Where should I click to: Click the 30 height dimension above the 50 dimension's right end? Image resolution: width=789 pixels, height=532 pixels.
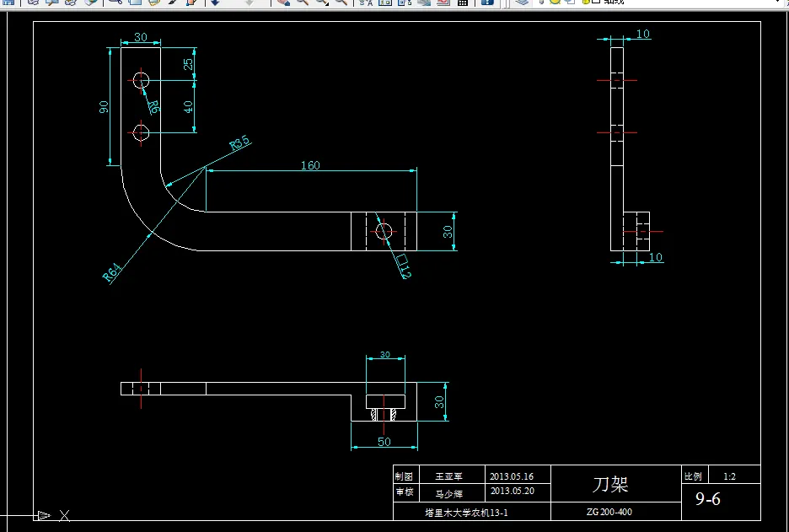click(439, 401)
